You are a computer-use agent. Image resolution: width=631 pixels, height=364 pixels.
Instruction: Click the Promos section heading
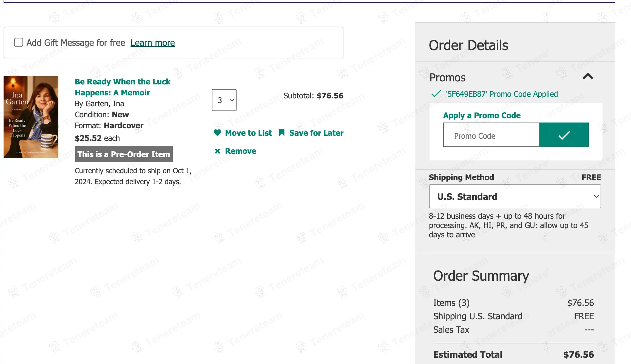coord(447,78)
